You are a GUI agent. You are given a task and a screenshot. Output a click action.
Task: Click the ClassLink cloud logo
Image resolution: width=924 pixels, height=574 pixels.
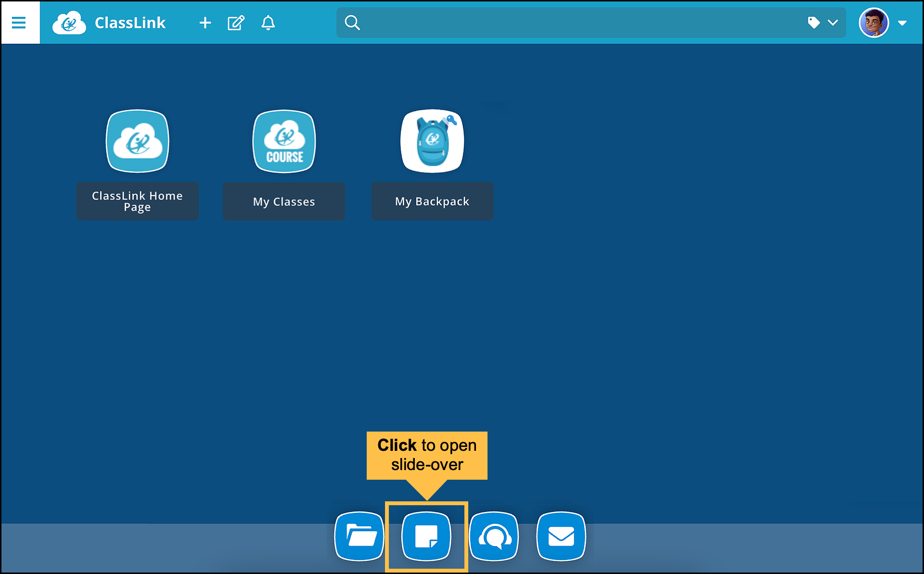(x=69, y=23)
